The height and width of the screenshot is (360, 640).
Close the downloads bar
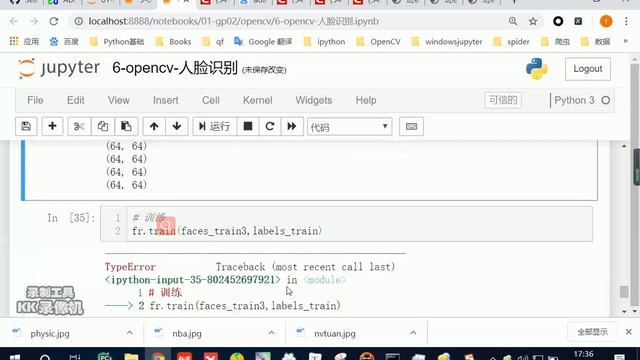(x=629, y=332)
